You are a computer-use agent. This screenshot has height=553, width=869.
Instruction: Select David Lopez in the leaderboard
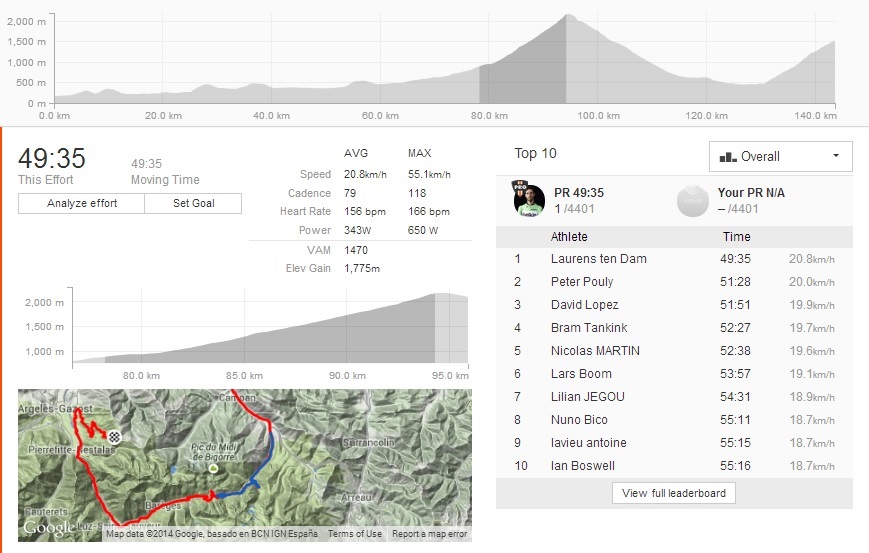coord(584,305)
